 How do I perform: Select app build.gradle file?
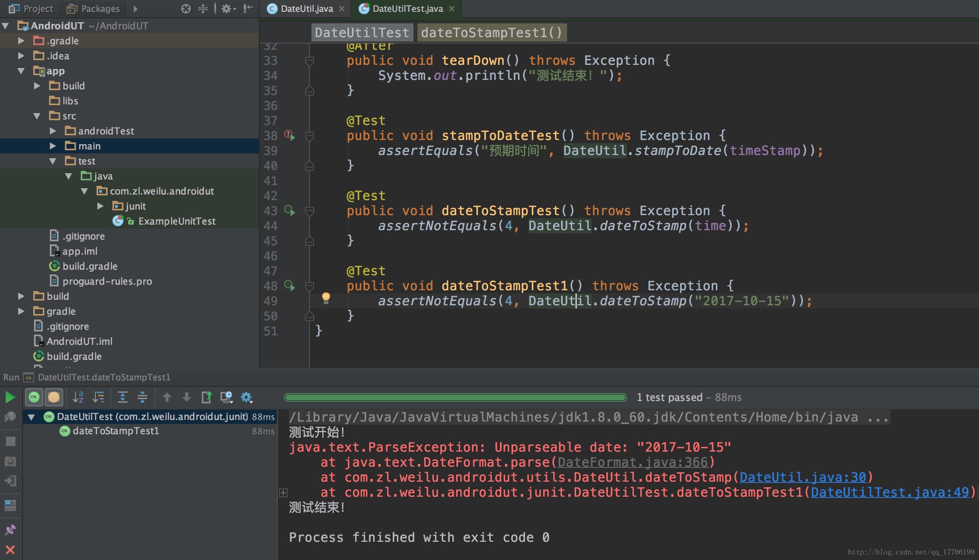(89, 267)
